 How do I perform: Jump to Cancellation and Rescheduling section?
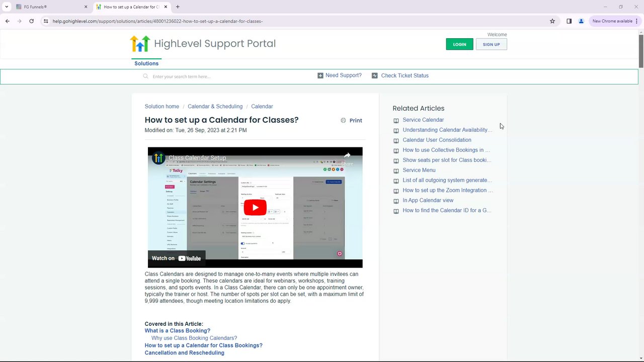[185, 353]
